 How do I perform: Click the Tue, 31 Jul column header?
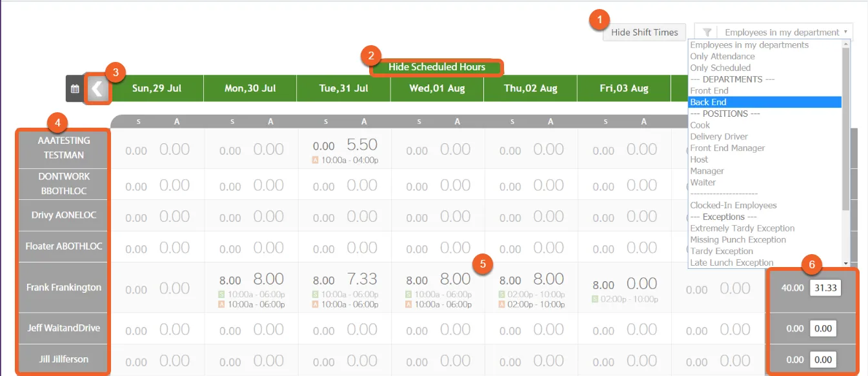pos(344,88)
